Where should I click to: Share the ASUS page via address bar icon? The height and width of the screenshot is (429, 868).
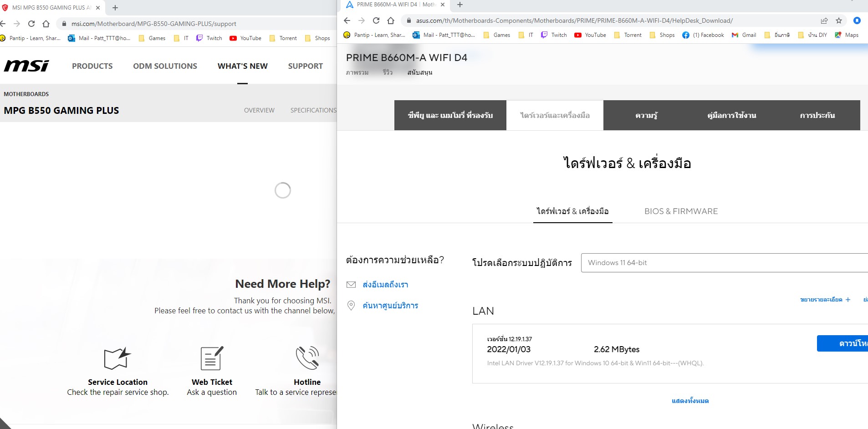click(x=824, y=20)
